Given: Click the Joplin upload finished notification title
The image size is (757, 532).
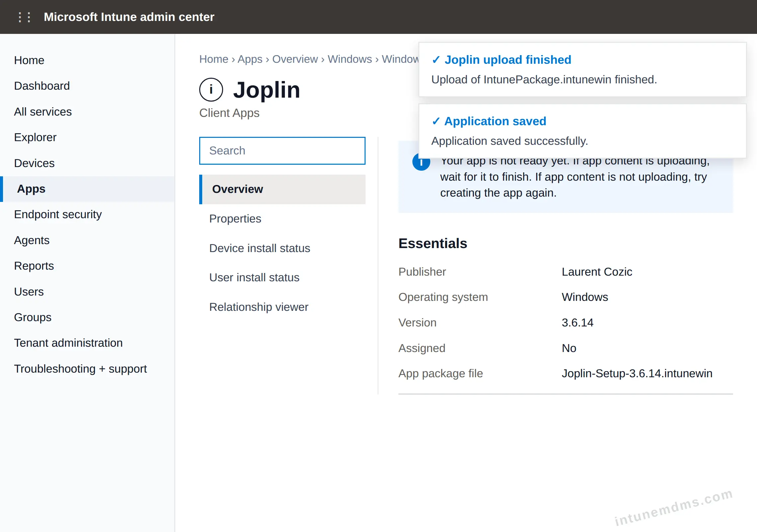Looking at the screenshot, I should (x=508, y=60).
